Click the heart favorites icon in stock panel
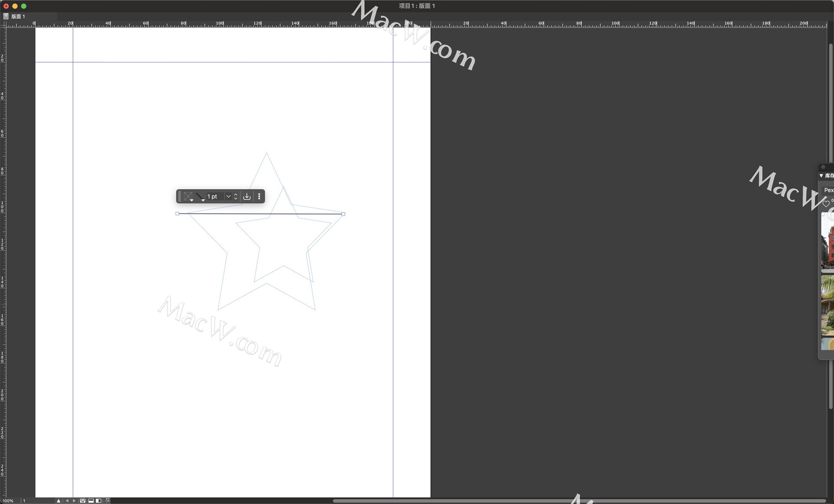The height and width of the screenshot is (504, 834). [x=826, y=204]
